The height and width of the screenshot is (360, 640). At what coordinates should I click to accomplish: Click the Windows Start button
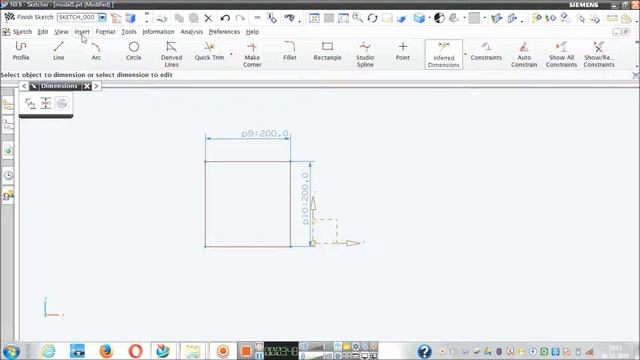11,351
